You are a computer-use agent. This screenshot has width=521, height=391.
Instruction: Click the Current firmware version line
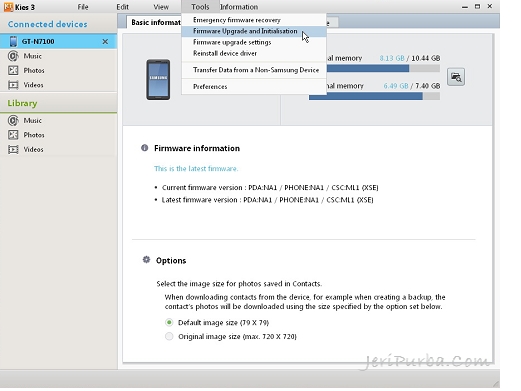pos(270,188)
